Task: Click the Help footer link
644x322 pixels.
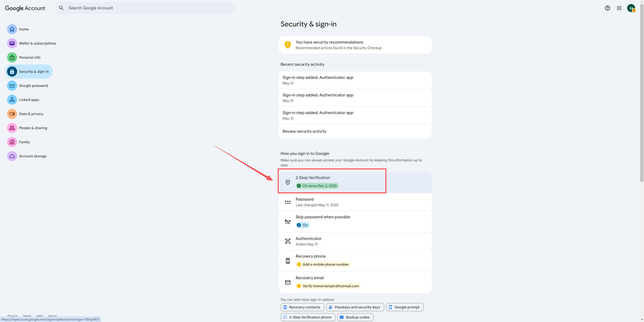Action: click(x=40, y=316)
